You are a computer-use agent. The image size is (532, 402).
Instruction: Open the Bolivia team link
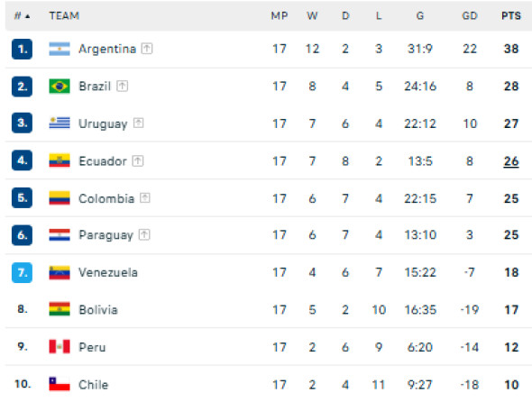pos(98,310)
